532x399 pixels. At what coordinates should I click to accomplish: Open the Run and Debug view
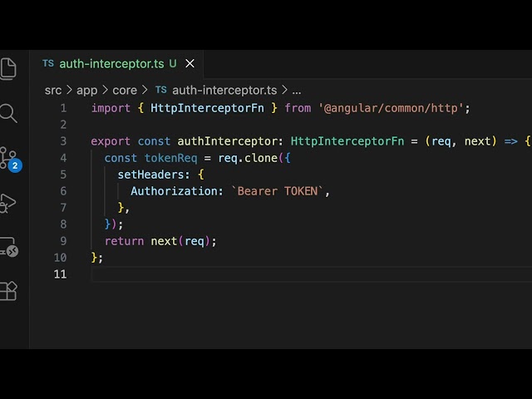click(8, 203)
